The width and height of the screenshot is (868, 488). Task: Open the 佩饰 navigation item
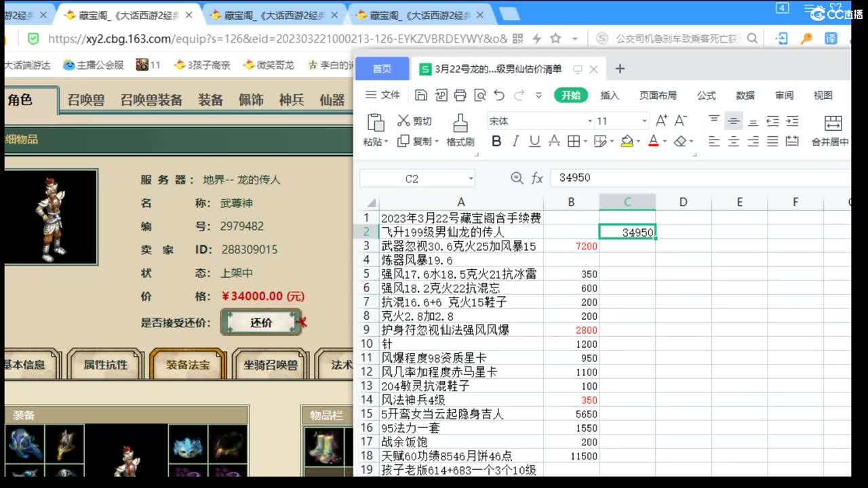pos(251,100)
